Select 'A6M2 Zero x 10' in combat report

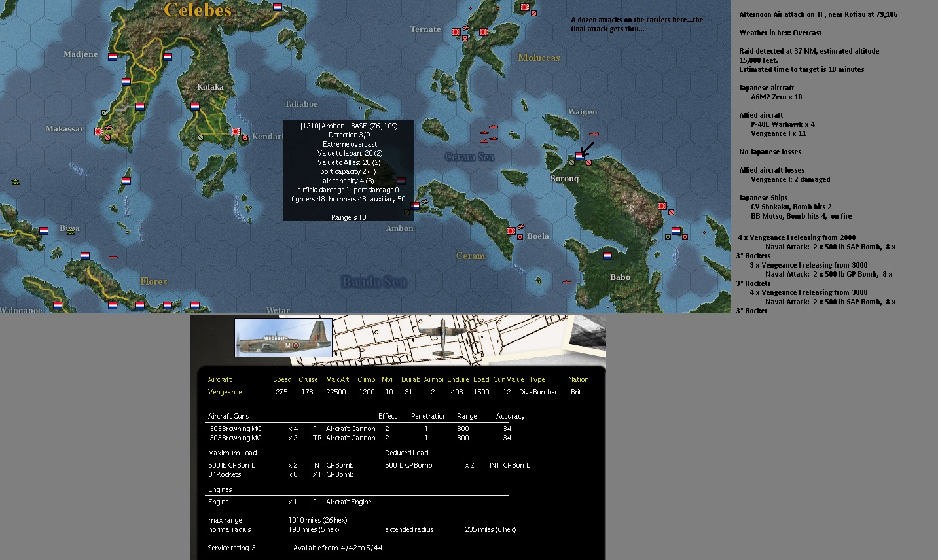pyautogui.click(x=776, y=97)
